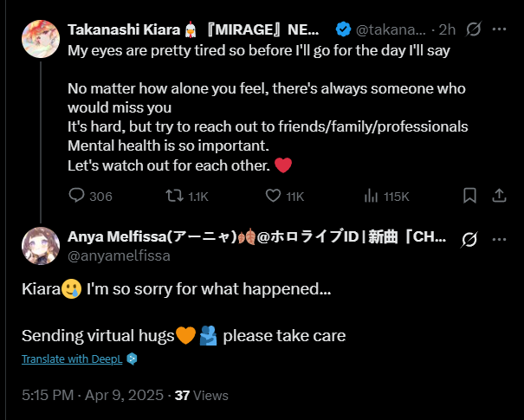Open Anya Melfissa's avatar image
524x420 pixels.
point(41,246)
